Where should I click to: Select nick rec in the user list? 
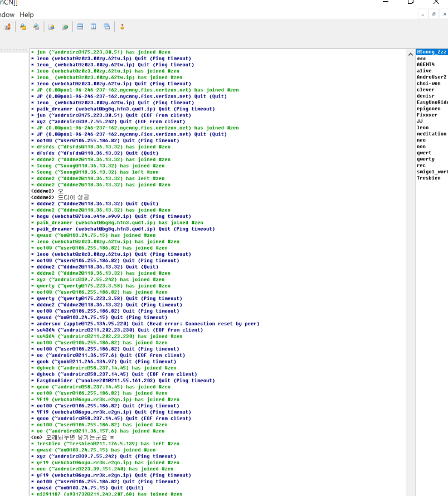(x=421, y=166)
